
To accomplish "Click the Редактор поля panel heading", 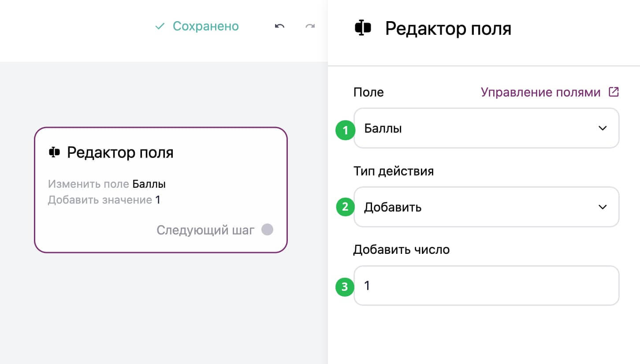I will [x=448, y=29].
